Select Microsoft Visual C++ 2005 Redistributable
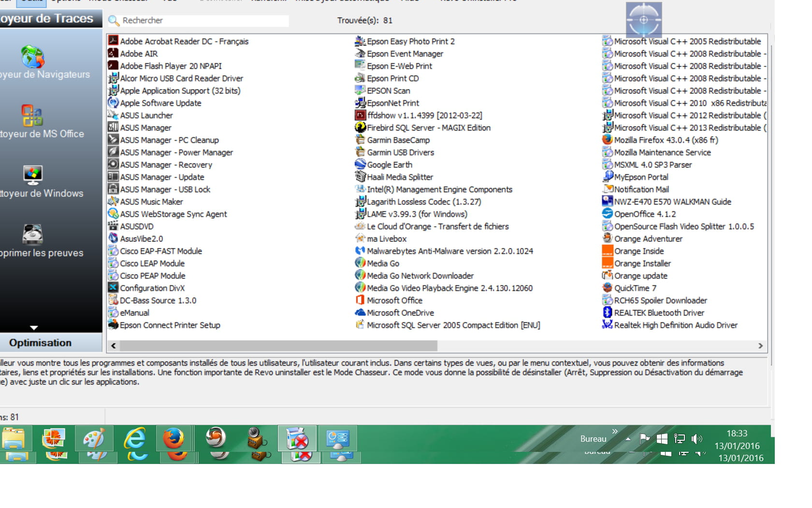812x508 pixels. click(x=687, y=41)
